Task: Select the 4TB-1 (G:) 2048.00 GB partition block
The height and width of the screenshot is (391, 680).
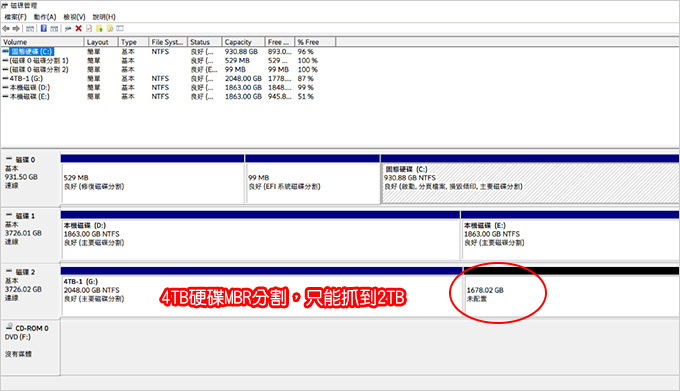Action: 262,293
